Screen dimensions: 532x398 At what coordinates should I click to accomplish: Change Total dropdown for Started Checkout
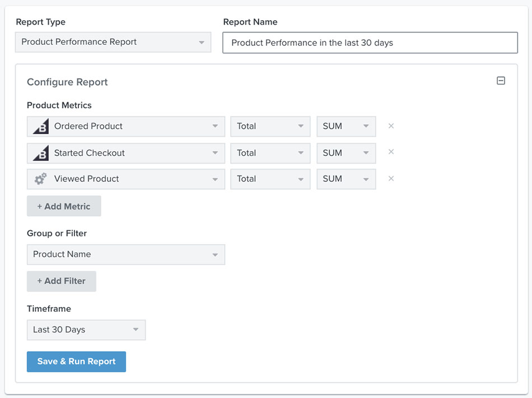270,153
